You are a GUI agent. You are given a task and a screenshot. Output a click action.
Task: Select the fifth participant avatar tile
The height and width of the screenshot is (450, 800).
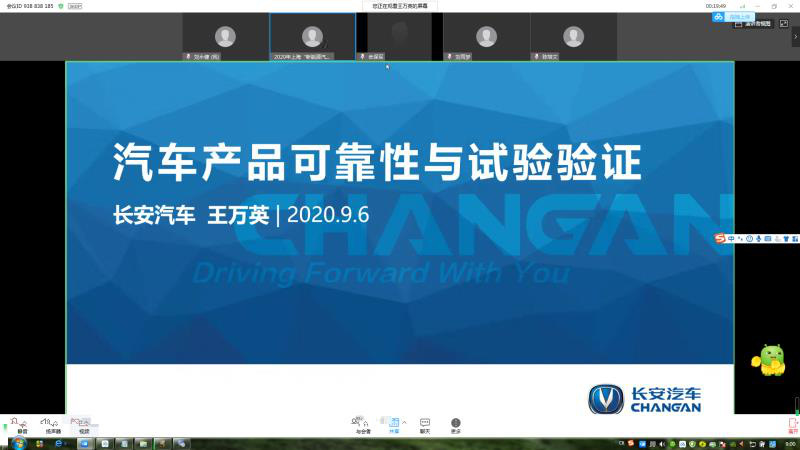(x=573, y=37)
